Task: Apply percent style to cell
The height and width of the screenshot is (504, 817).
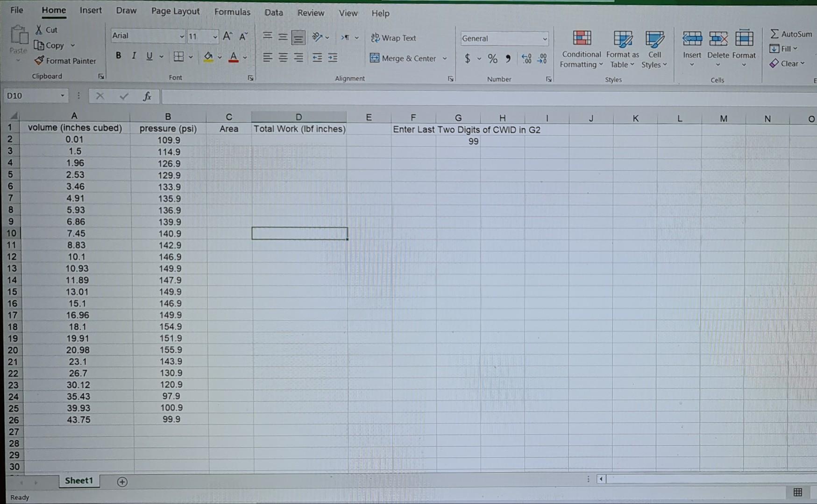Action: 492,58
